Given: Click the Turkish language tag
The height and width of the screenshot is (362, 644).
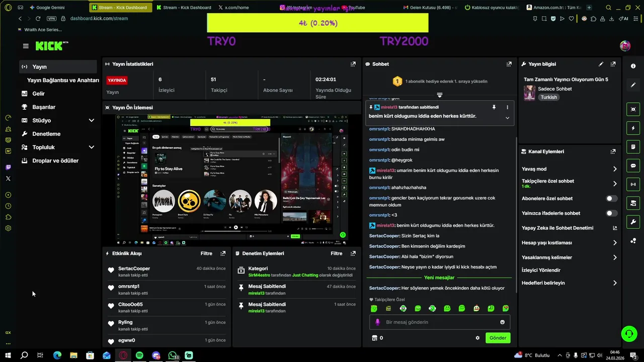Looking at the screenshot, I should pyautogui.click(x=549, y=97).
